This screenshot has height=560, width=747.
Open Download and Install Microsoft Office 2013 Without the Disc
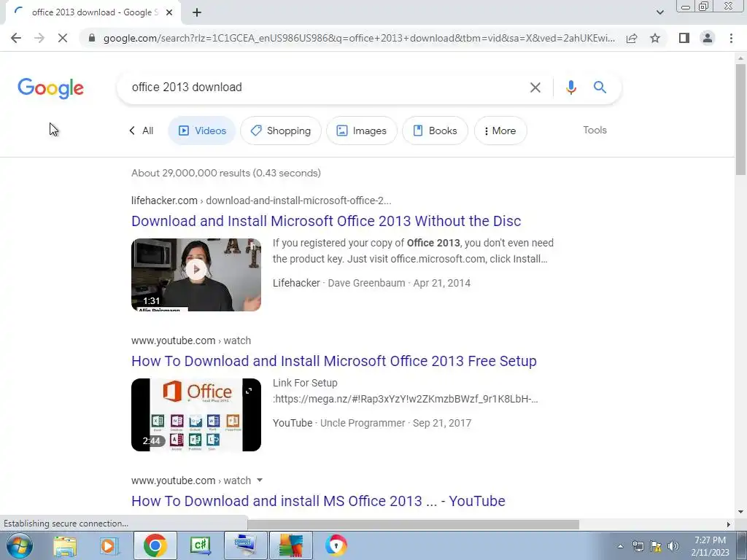(x=326, y=221)
